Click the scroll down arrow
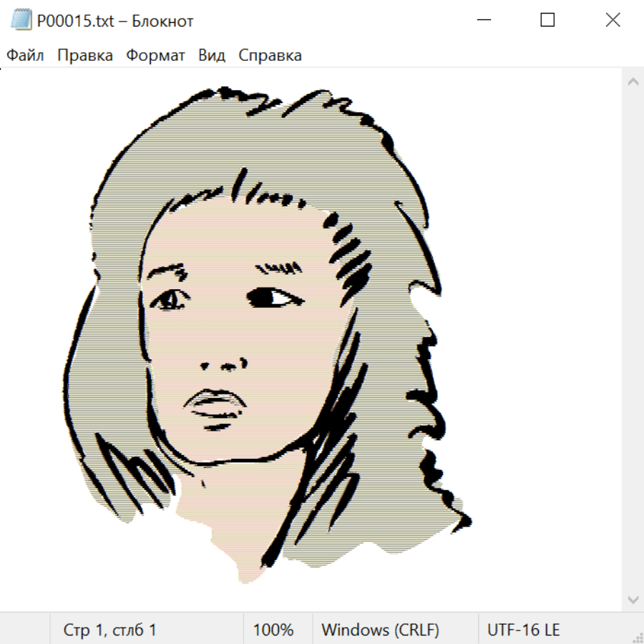The image size is (644, 644). [633, 599]
